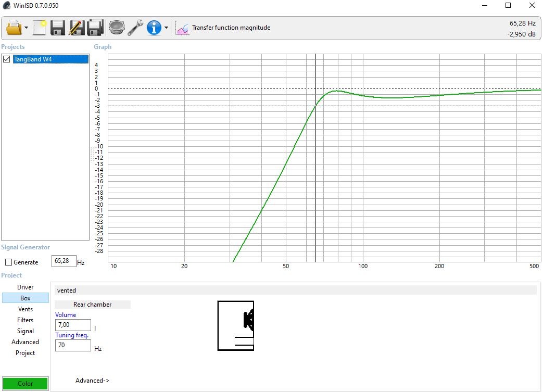Switch to the Advanced tab
543x392 pixels.
click(x=26, y=342)
